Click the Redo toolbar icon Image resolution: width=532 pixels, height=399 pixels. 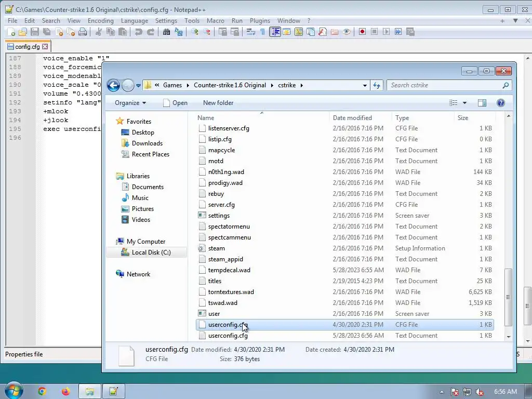150,32
